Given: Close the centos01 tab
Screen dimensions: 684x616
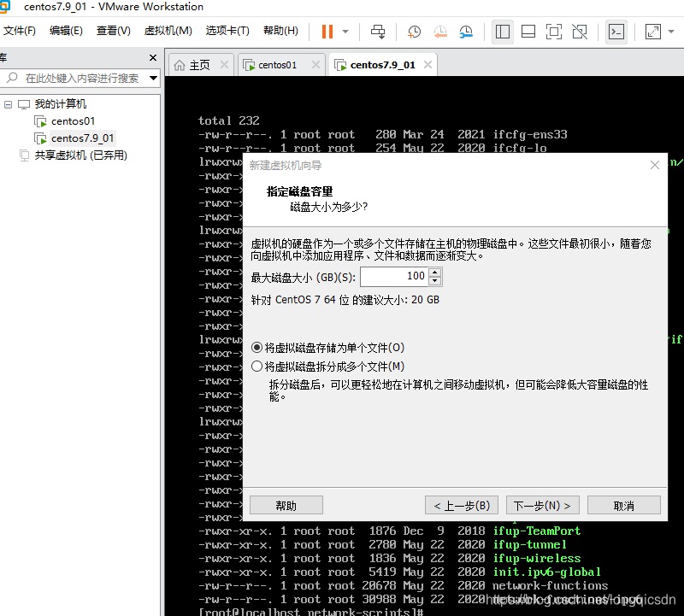Looking at the screenshot, I should point(315,65).
